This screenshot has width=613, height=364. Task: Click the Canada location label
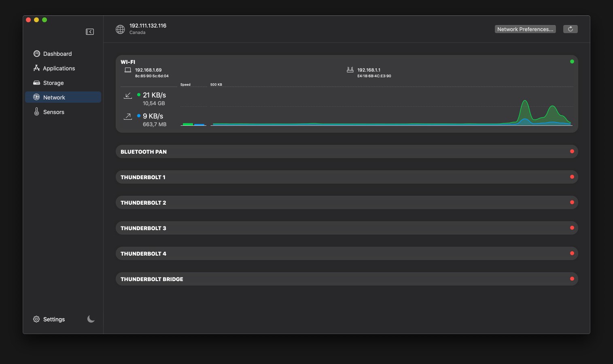[x=137, y=32]
